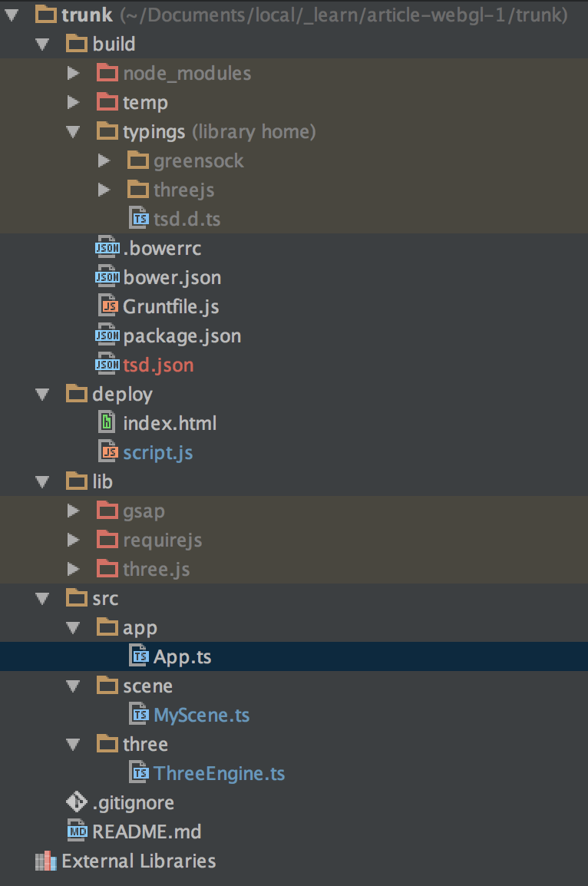Image resolution: width=588 pixels, height=886 pixels.
Task: Select ThreeEngine.ts in the tree
Action: pos(219,773)
